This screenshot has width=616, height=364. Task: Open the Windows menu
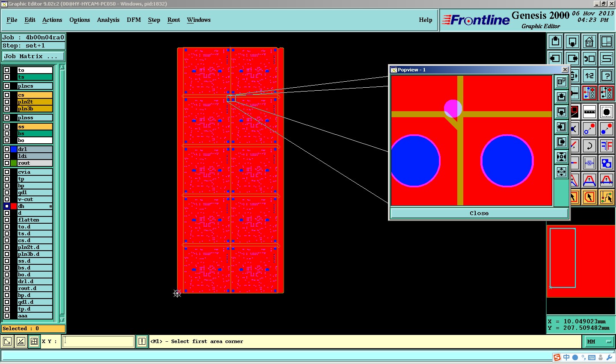(199, 20)
